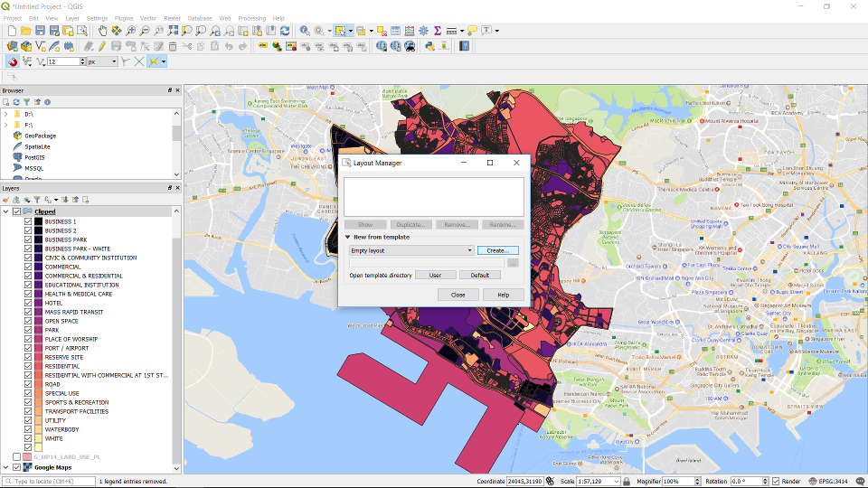
Task: Open the Empty layout template dropdown
Action: pyautogui.click(x=411, y=250)
